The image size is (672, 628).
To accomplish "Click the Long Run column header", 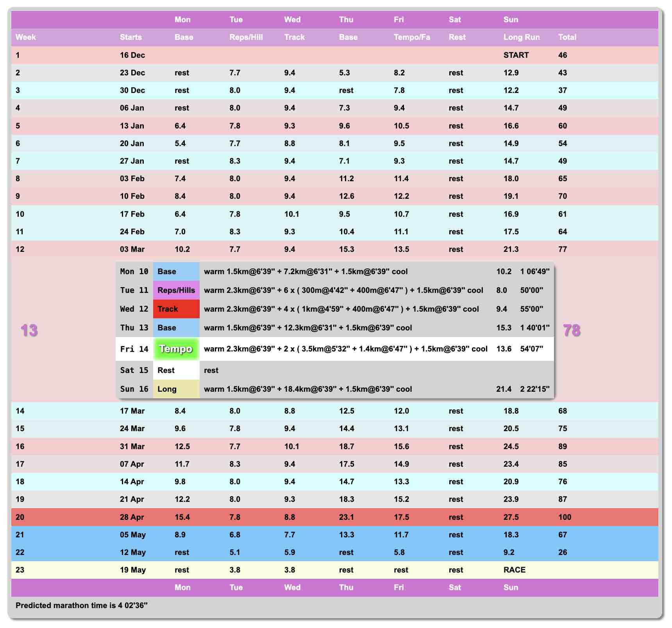I will tap(522, 37).
